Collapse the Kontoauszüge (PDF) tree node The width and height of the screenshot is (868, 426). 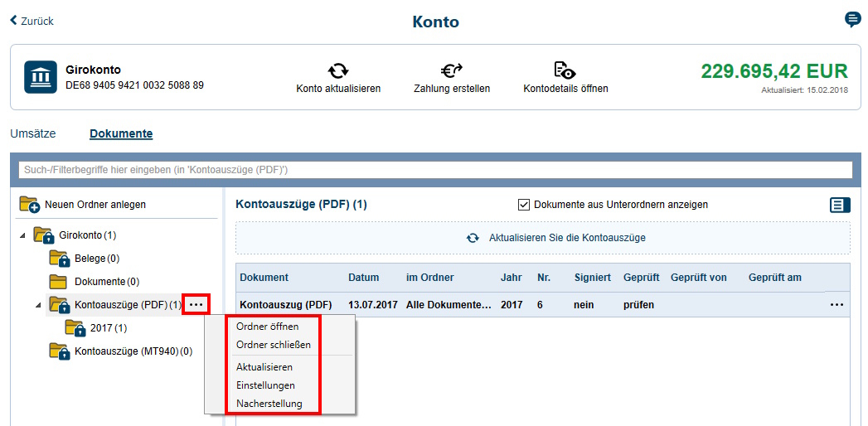point(38,305)
